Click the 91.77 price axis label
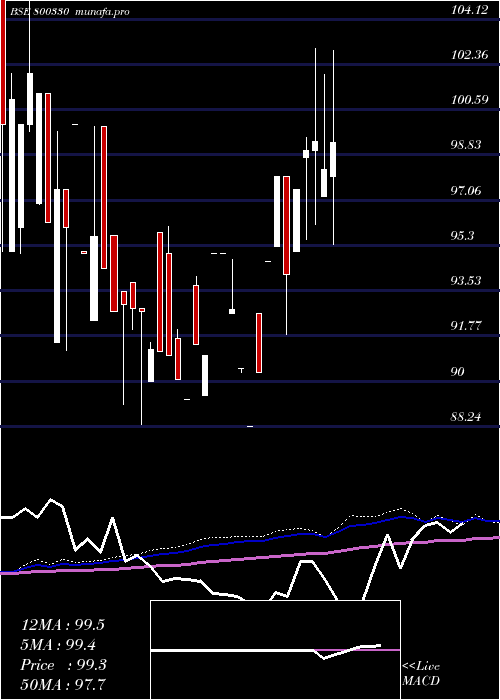500x700 pixels. 467,326
